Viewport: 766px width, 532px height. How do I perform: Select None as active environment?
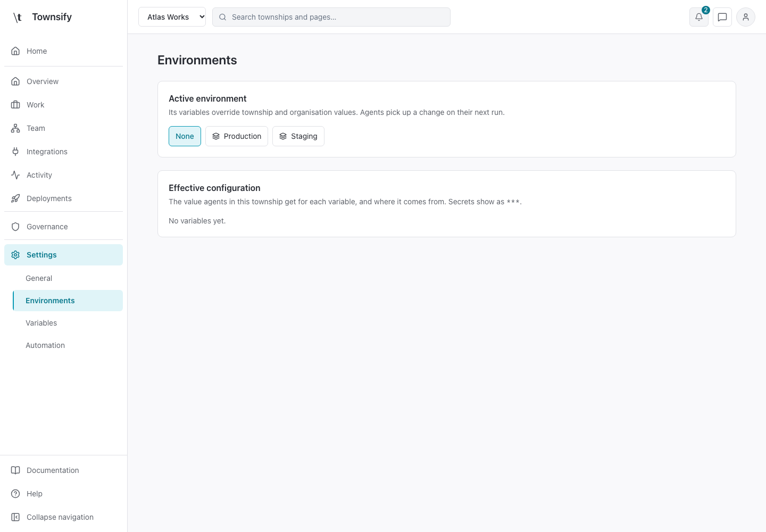pyautogui.click(x=185, y=136)
